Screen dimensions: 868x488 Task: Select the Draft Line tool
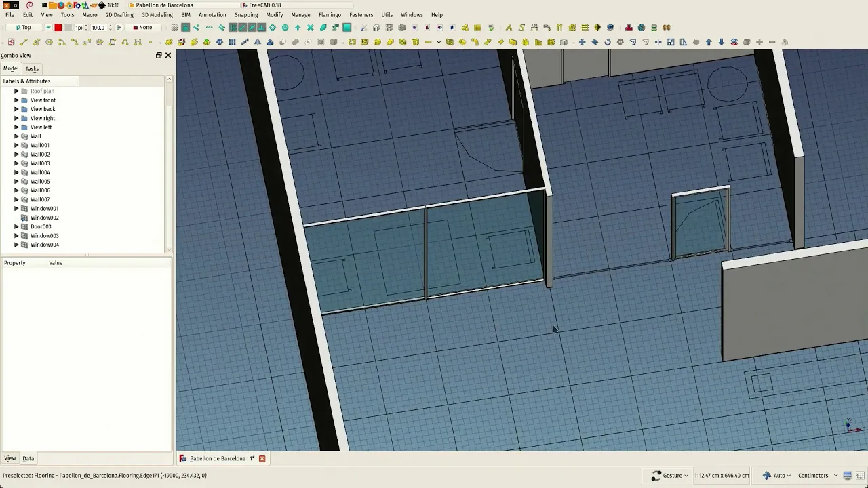tap(24, 42)
